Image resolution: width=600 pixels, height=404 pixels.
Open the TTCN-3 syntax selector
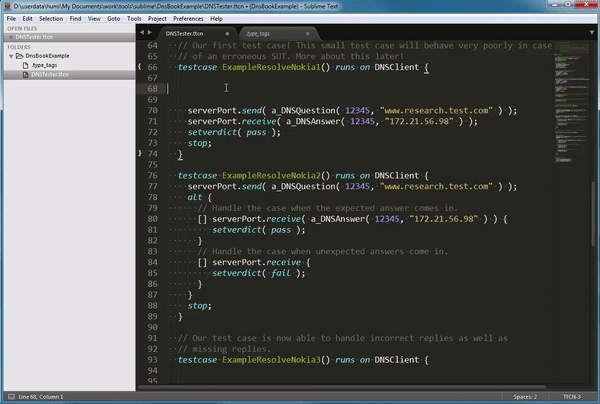[572, 397]
